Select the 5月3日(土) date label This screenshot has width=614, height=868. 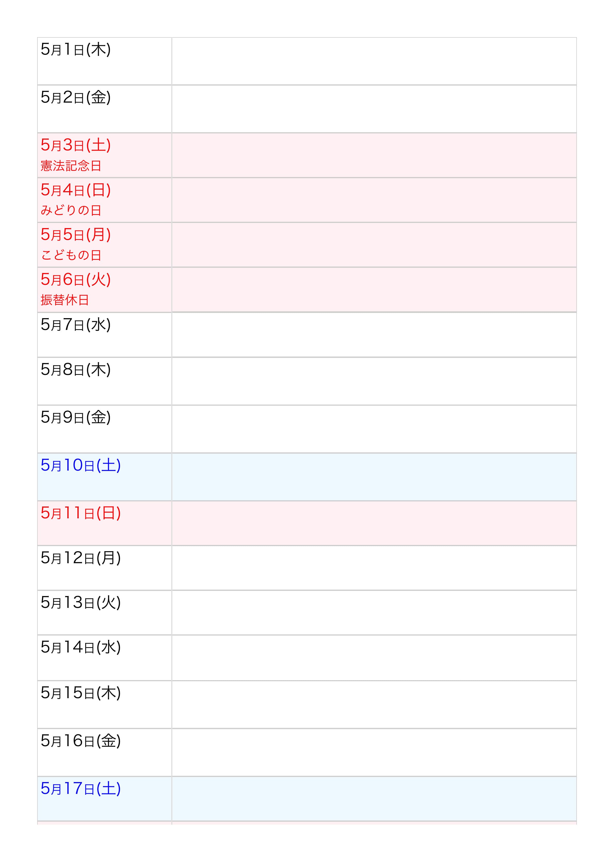76,145
